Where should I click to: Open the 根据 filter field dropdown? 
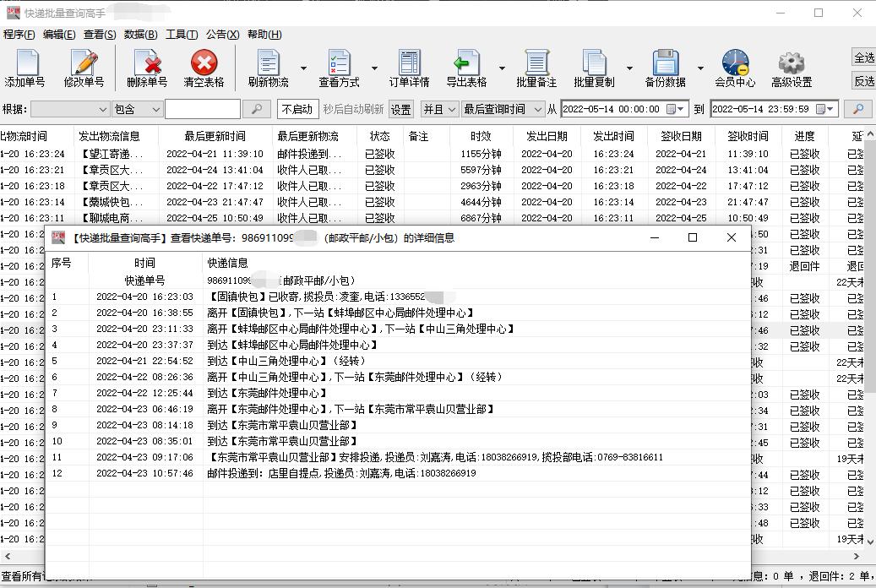tap(104, 109)
